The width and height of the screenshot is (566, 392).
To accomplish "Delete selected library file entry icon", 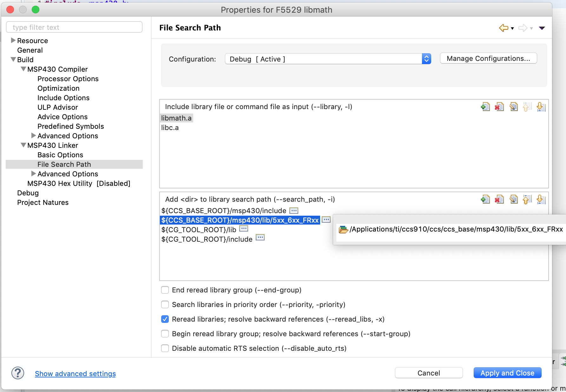I will point(499,107).
